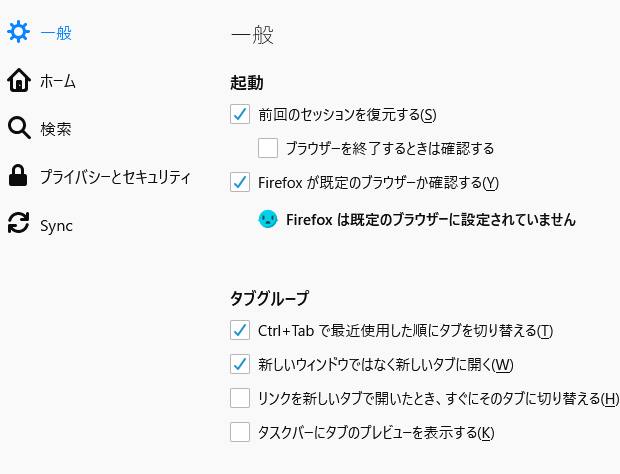Enable ブラウザーを終了するときは確認する checkbox

coord(268,148)
